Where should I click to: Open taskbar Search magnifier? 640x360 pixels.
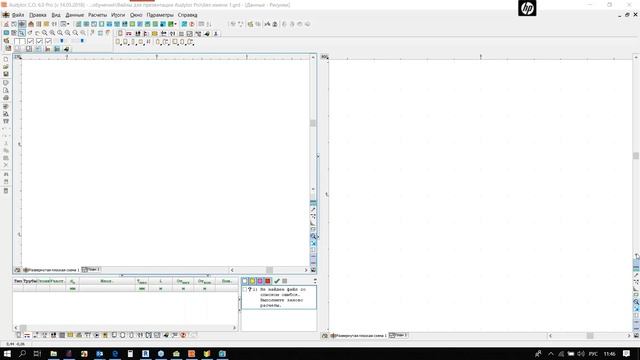tap(22, 353)
